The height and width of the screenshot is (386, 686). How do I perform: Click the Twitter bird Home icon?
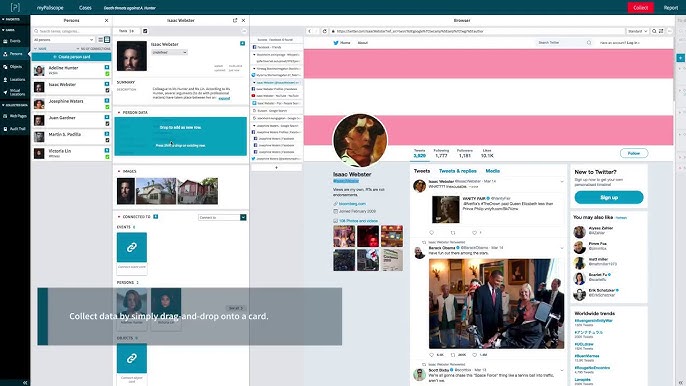pos(336,43)
